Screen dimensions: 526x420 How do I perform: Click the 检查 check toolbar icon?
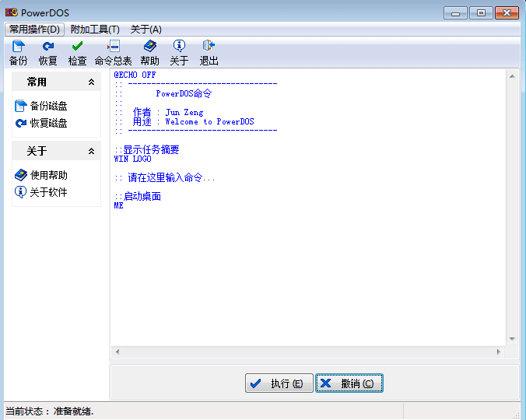pos(78,46)
